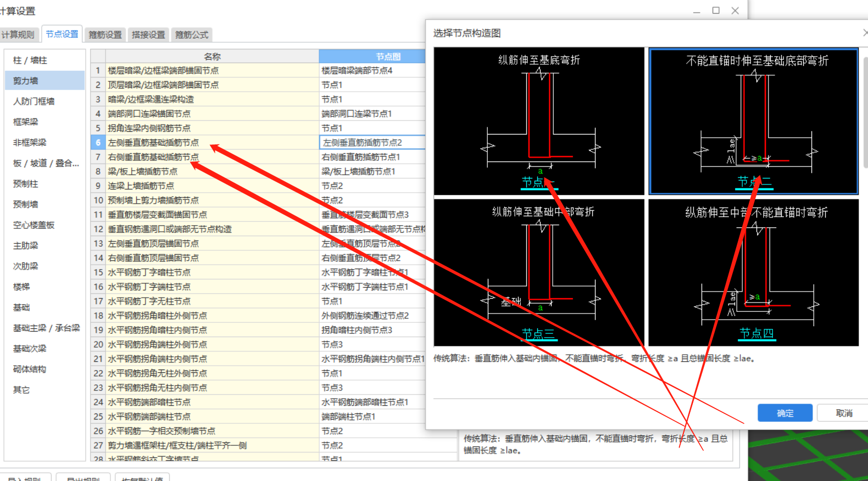Image resolution: width=868 pixels, height=481 pixels.
Task: Select 其它 category
Action: click(45, 390)
